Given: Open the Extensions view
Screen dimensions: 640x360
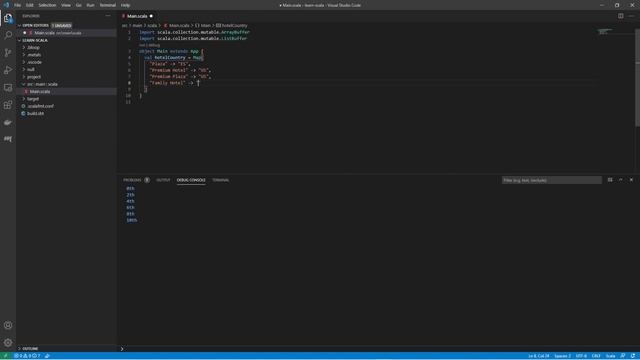Looking at the screenshot, I should [8, 105].
